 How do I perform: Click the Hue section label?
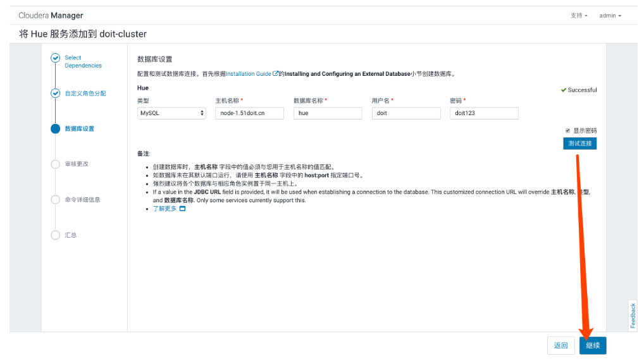click(143, 88)
